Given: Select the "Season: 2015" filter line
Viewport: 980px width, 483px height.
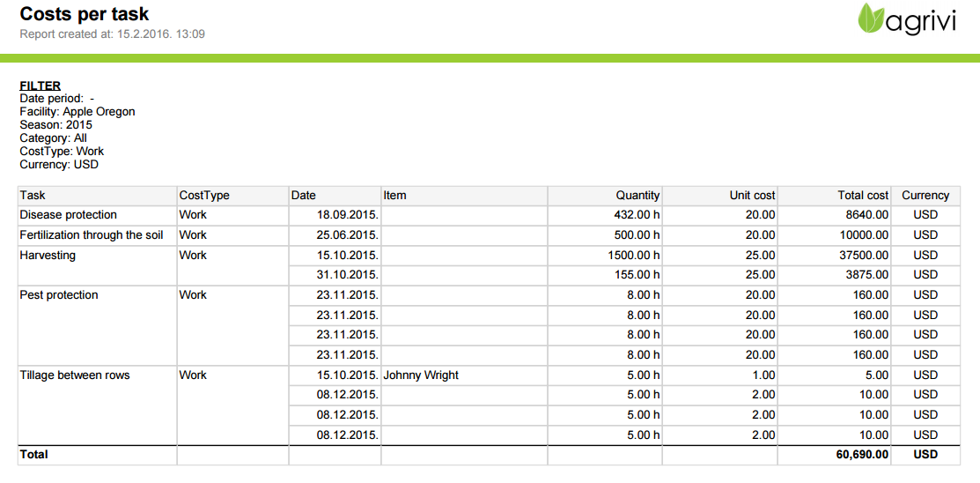Looking at the screenshot, I should coord(55,125).
